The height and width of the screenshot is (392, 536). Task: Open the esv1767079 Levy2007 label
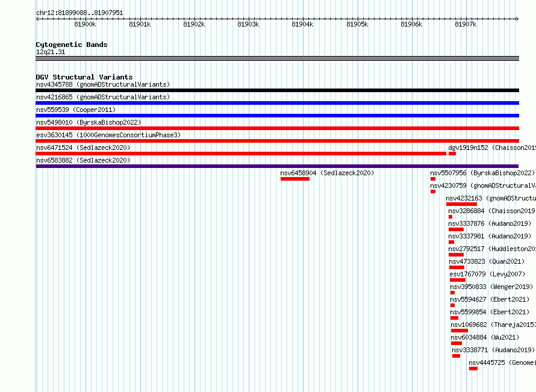pos(487,274)
